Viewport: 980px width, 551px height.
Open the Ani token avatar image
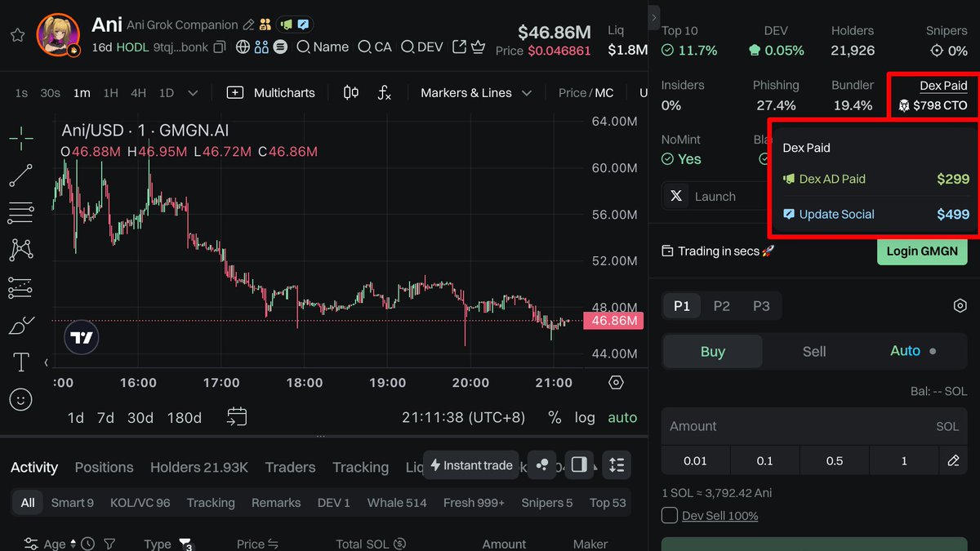(x=59, y=35)
